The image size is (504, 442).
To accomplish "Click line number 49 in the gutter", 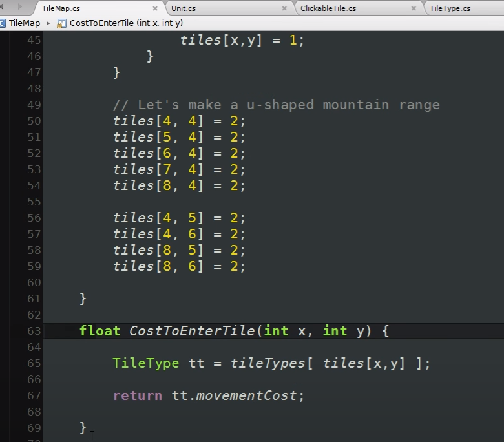I will click(34, 105).
